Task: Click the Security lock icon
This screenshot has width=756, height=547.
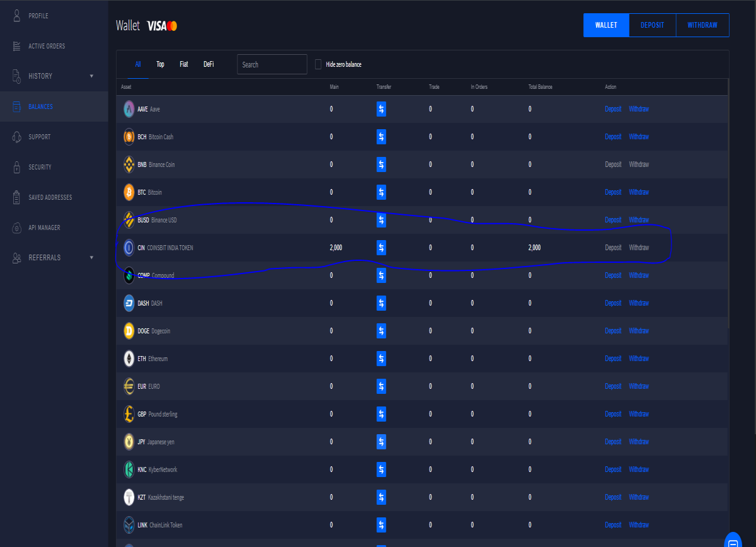Action: coord(17,167)
